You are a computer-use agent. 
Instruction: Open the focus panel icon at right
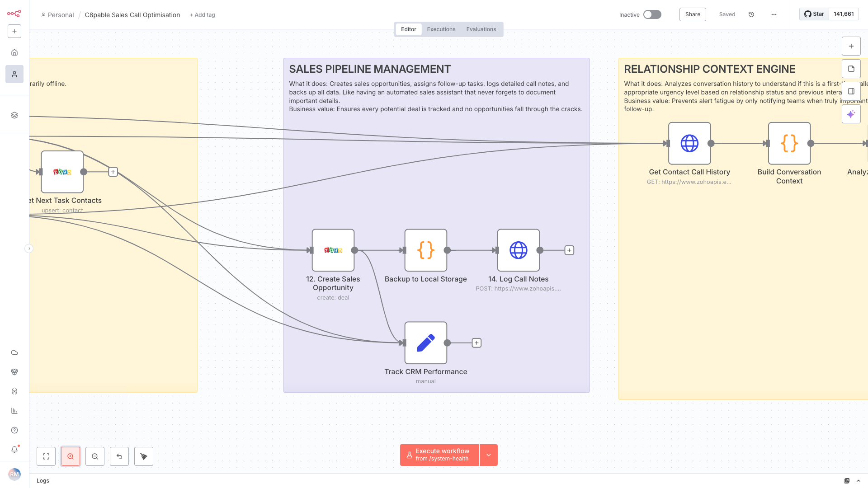point(851,91)
